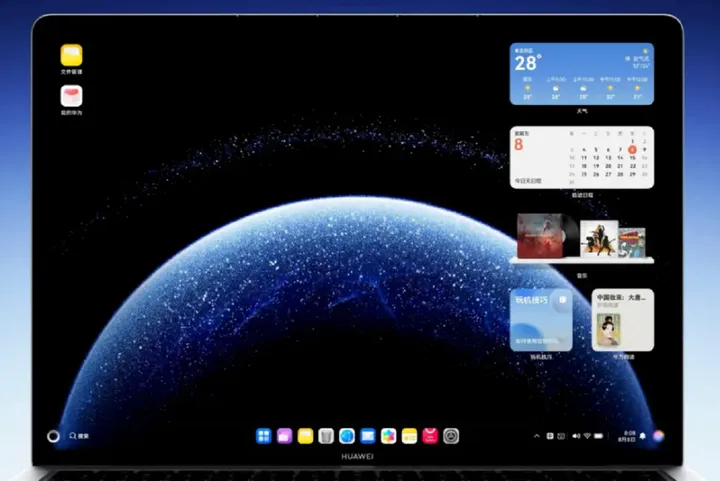Open the gray settings gear in dock
The height and width of the screenshot is (481, 720).
(451, 436)
